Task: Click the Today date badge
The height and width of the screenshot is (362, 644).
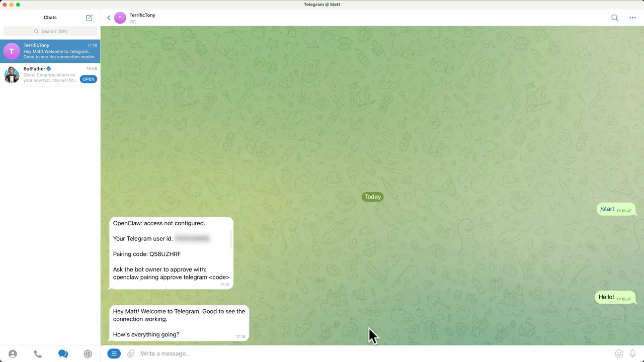Action: click(x=372, y=197)
